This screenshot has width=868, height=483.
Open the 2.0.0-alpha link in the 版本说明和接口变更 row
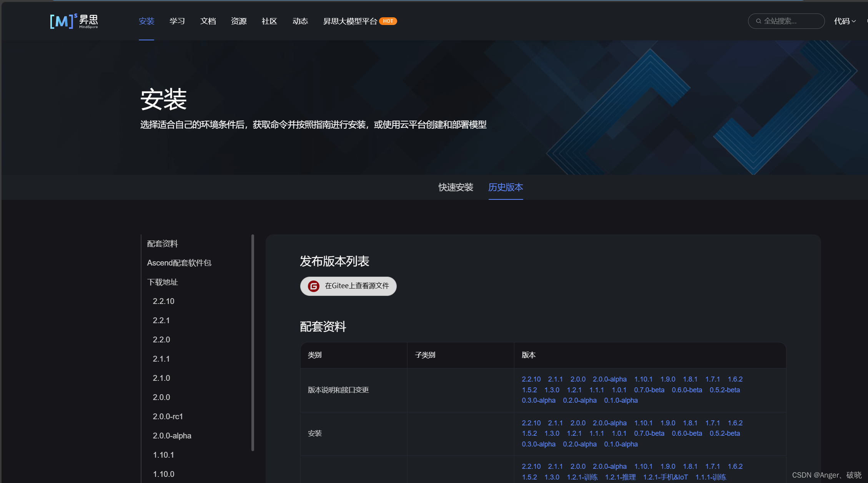(609, 379)
